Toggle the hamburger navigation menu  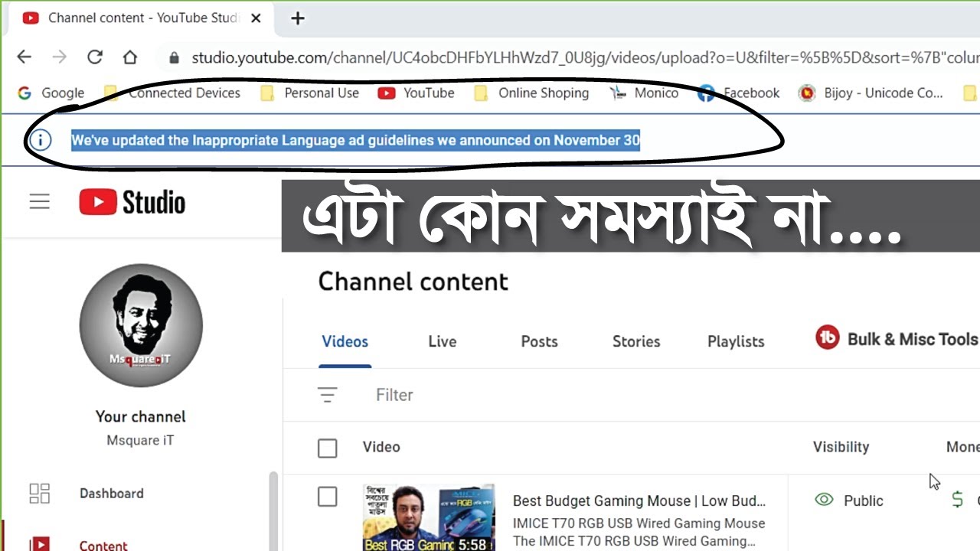click(40, 201)
